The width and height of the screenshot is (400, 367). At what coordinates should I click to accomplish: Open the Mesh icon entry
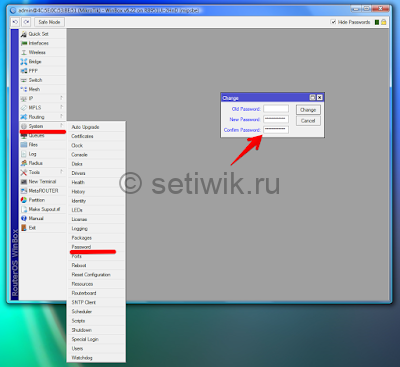point(24,89)
